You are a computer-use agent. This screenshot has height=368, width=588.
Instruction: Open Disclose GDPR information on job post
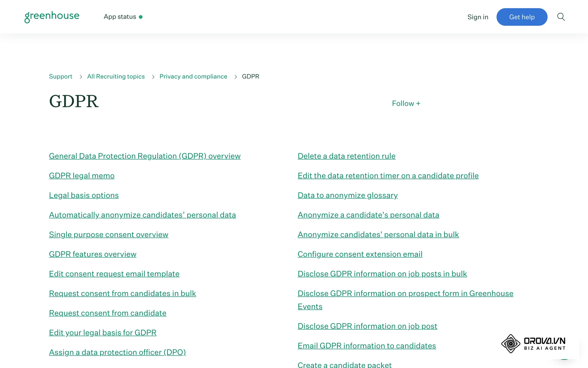[x=367, y=326]
